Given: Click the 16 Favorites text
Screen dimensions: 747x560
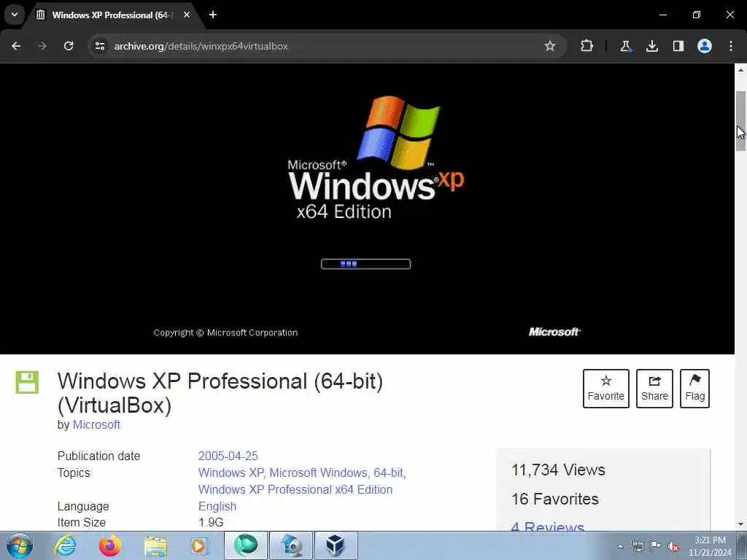Looking at the screenshot, I should point(555,499).
